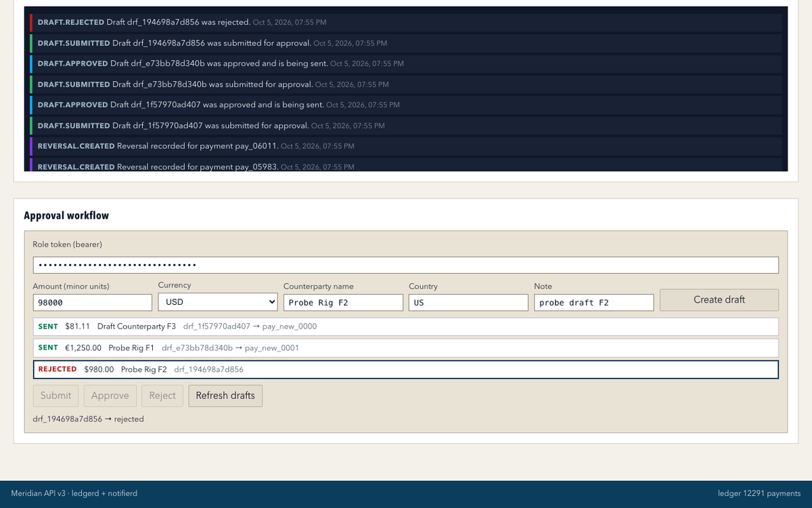Click the REVERSAL.CREATED pay_05983 log entry
The width and height of the screenshot is (812, 508).
[x=406, y=165]
